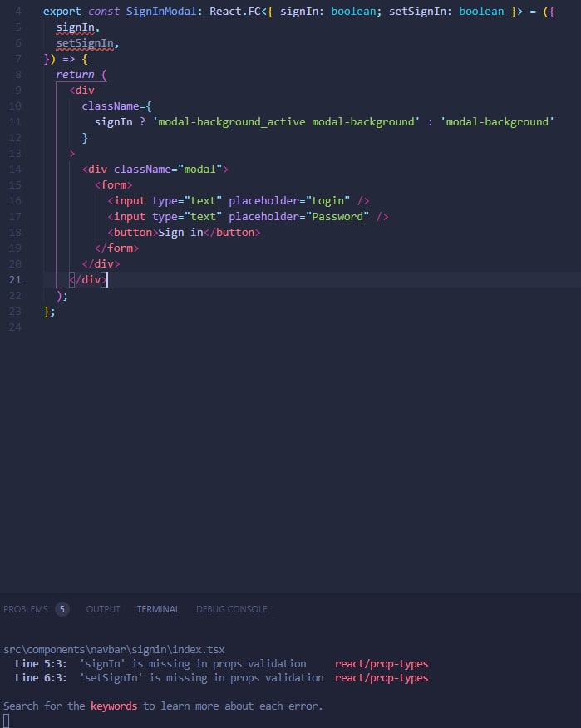Click the export keyword on line 4

click(62, 12)
